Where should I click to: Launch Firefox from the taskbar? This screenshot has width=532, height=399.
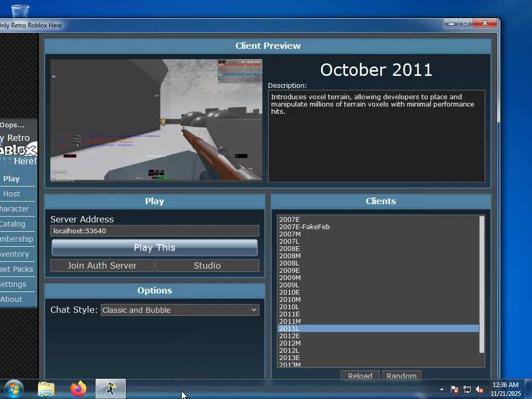pos(78,389)
